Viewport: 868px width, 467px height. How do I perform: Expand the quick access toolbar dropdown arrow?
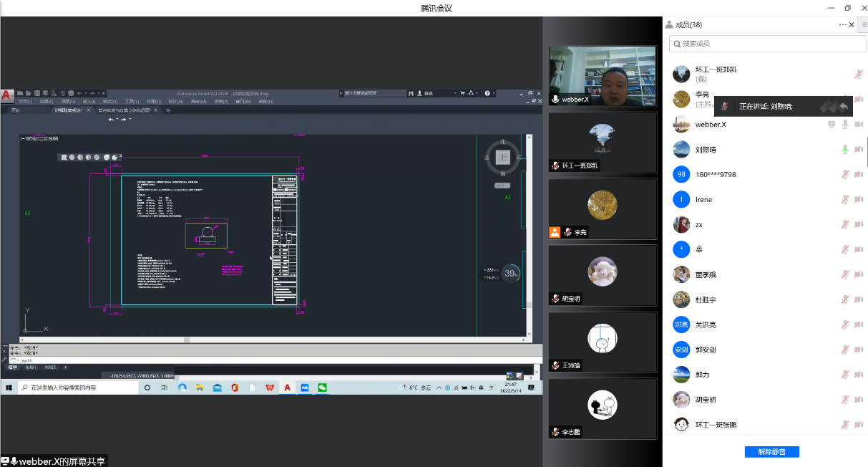pos(104,93)
